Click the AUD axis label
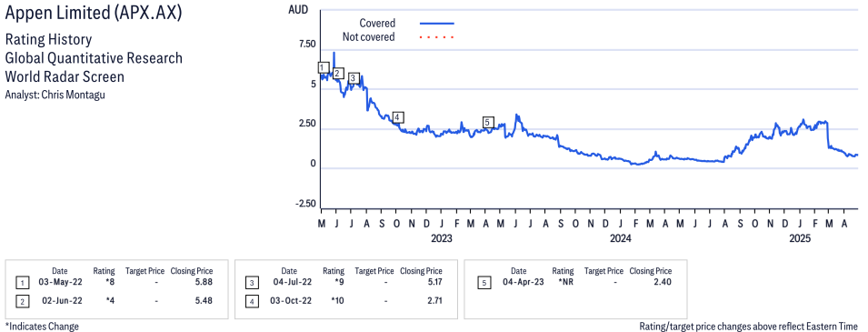 298,9
